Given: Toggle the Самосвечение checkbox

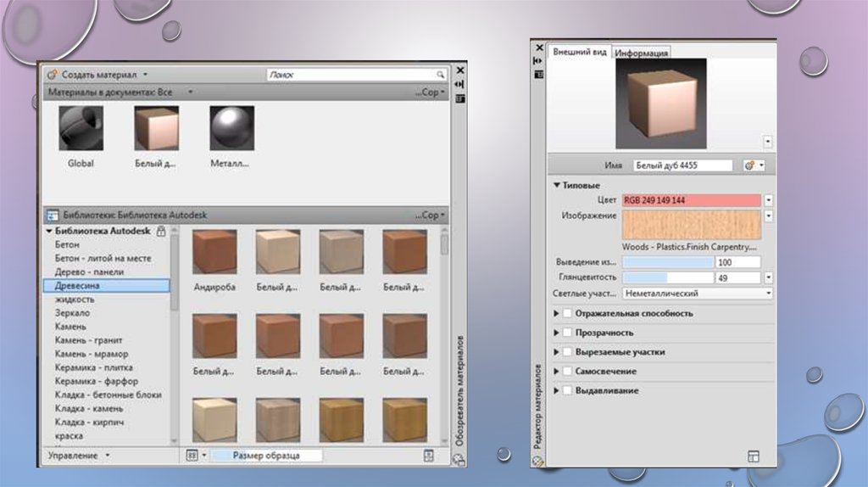Looking at the screenshot, I should [567, 372].
